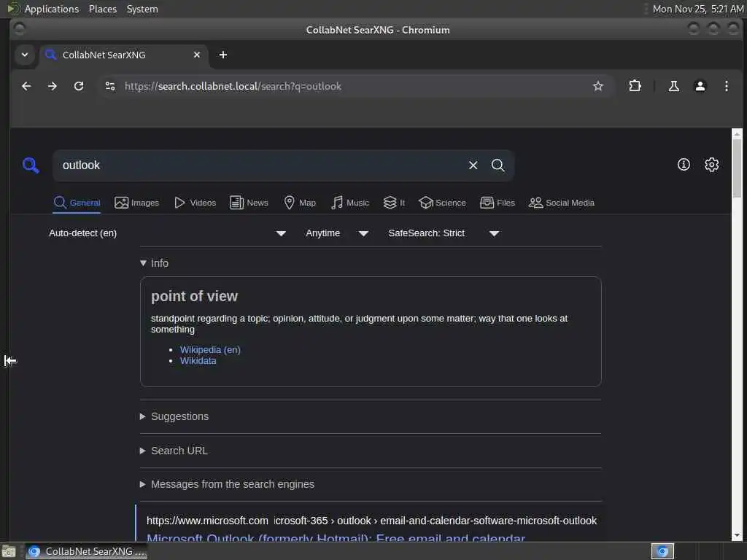Click the browser address bar URL

pos(233,86)
